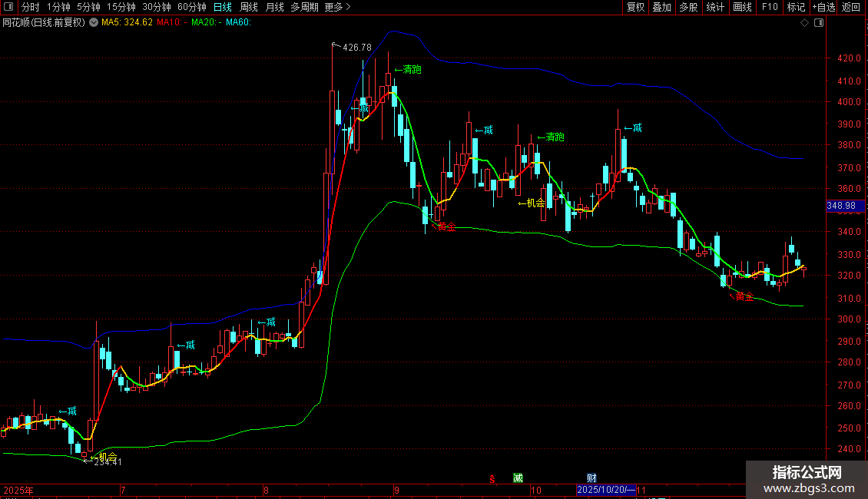
Task: Click the red S event marker
Action: click(492, 478)
